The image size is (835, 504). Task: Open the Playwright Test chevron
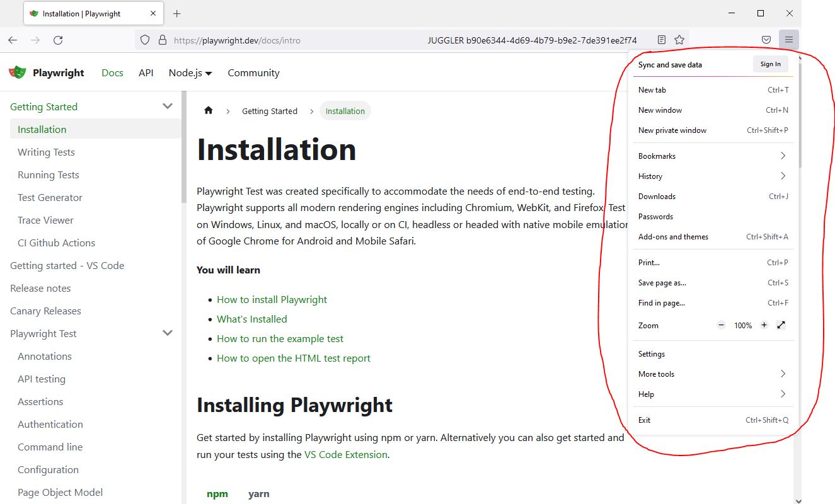click(167, 333)
